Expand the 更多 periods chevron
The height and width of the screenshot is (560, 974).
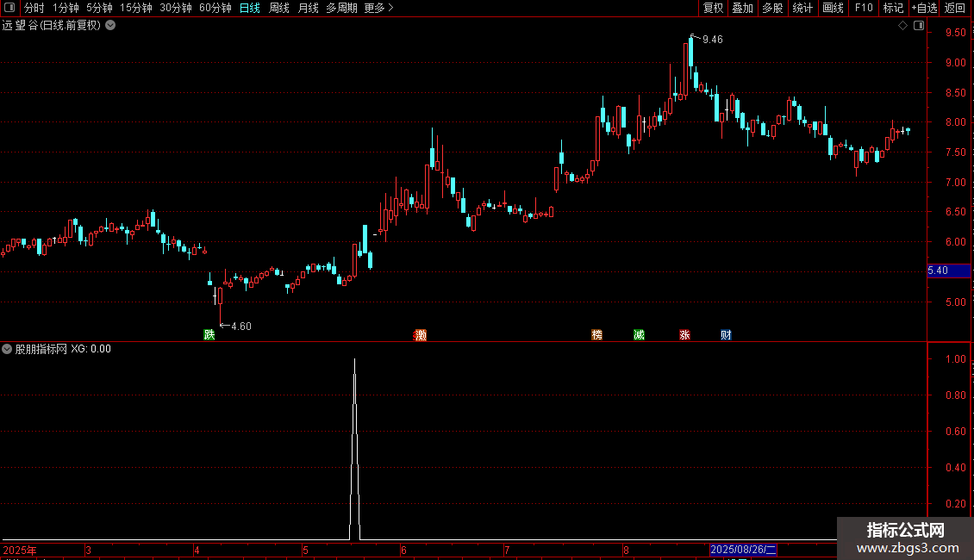pos(390,8)
